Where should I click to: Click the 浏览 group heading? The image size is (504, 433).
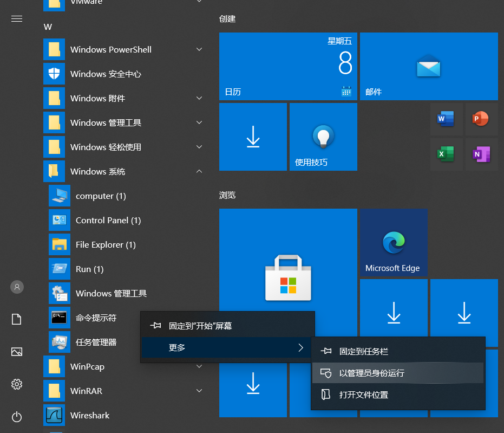click(x=227, y=195)
